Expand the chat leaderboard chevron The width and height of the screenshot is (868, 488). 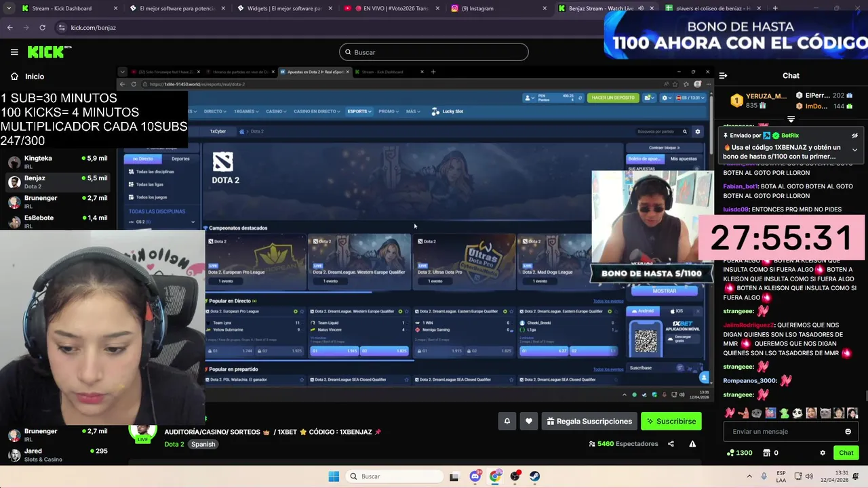[791, 119]
